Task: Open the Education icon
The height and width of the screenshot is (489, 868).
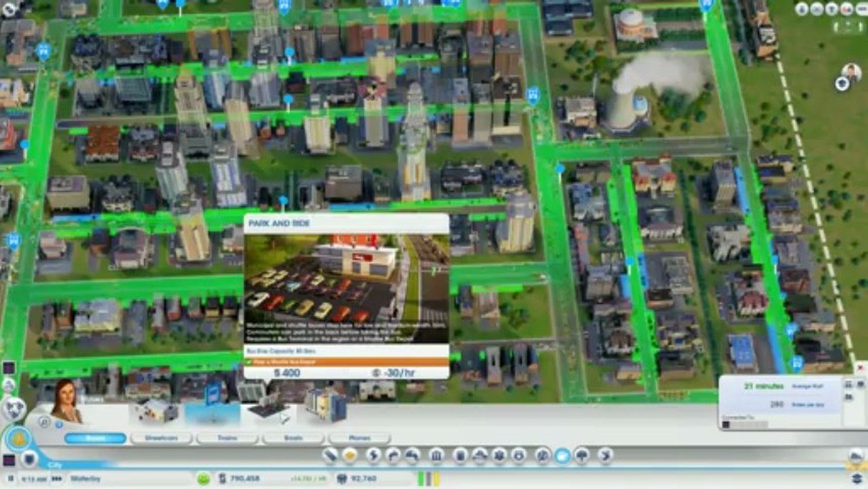Action: 542,455
